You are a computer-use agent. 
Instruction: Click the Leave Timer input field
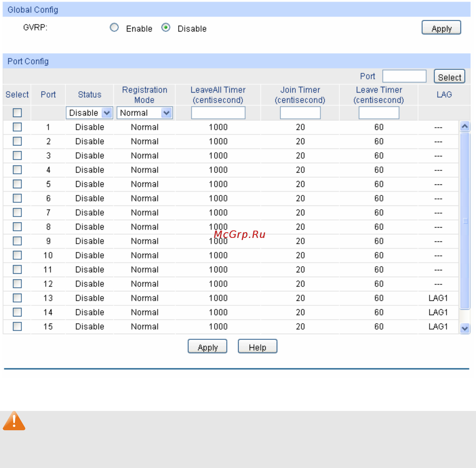pos(379,113)
